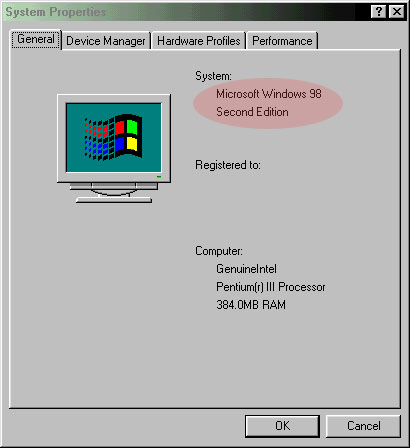
Task: Confirm with the OK button
Action: click(x=282, y=426)
